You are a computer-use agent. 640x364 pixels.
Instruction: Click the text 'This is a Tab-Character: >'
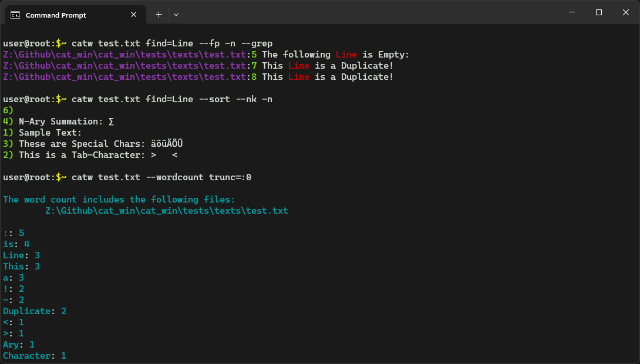coord(87,155)
